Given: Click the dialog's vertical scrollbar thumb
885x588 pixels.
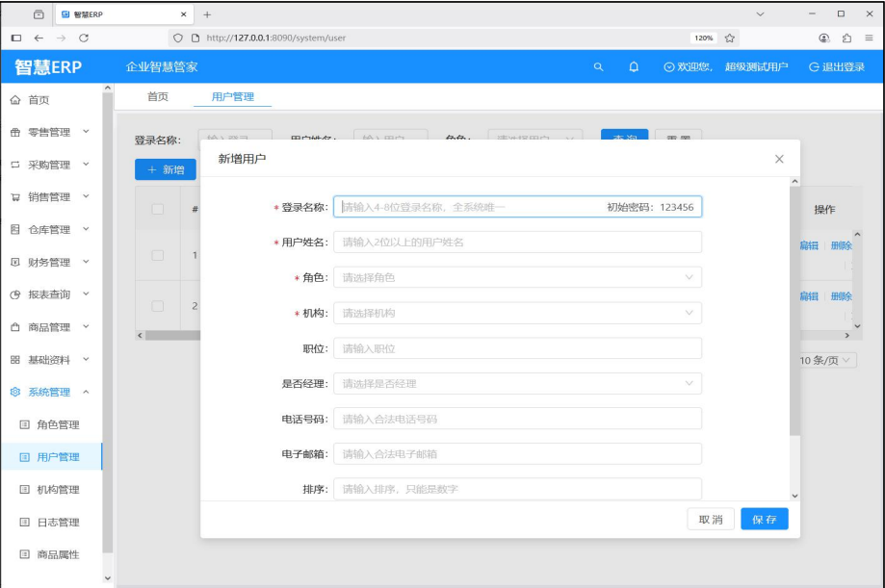Looking at the screenshot, I should pyautogui.click(x=794, y=311).
